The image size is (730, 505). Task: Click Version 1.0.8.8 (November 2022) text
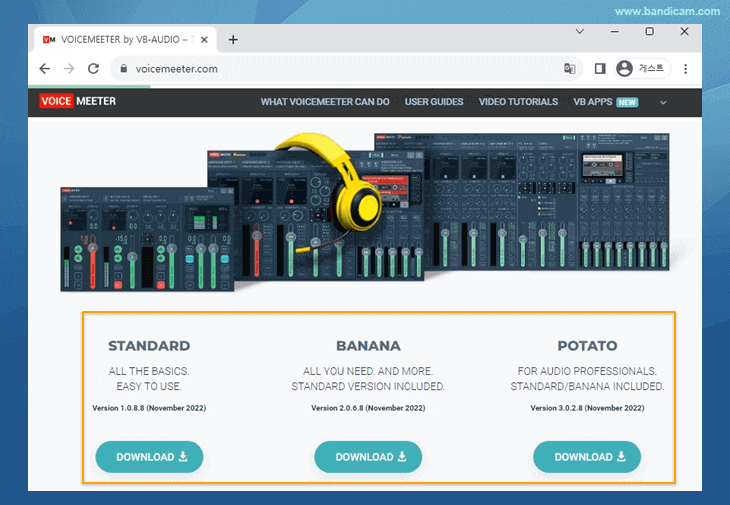tap(149, 408)
